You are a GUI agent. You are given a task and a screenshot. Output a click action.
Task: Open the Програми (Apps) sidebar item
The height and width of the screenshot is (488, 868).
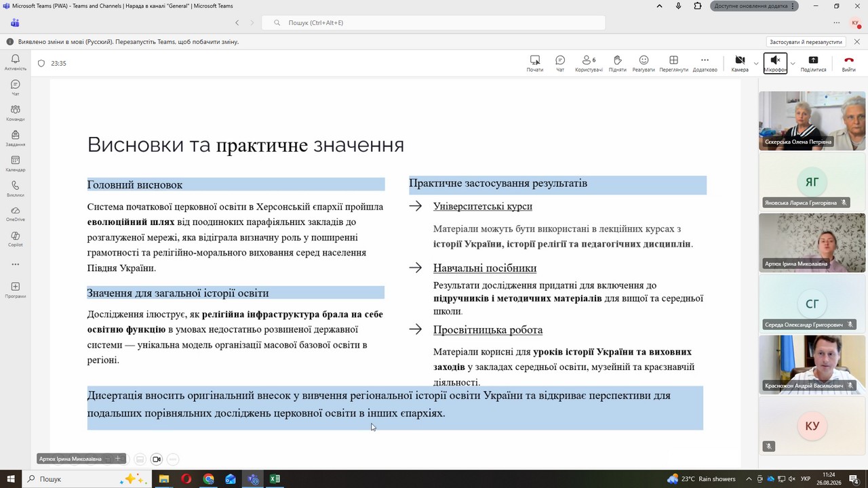[15, 290]
